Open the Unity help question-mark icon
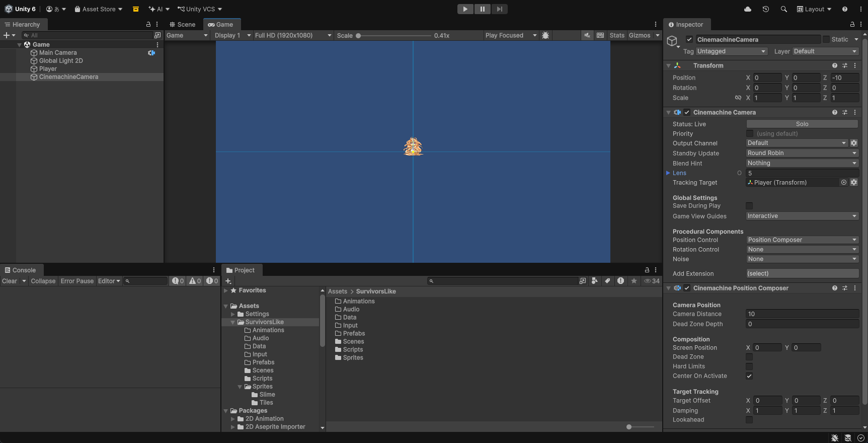Screen dimensions: 868x443 pos(845,9)
